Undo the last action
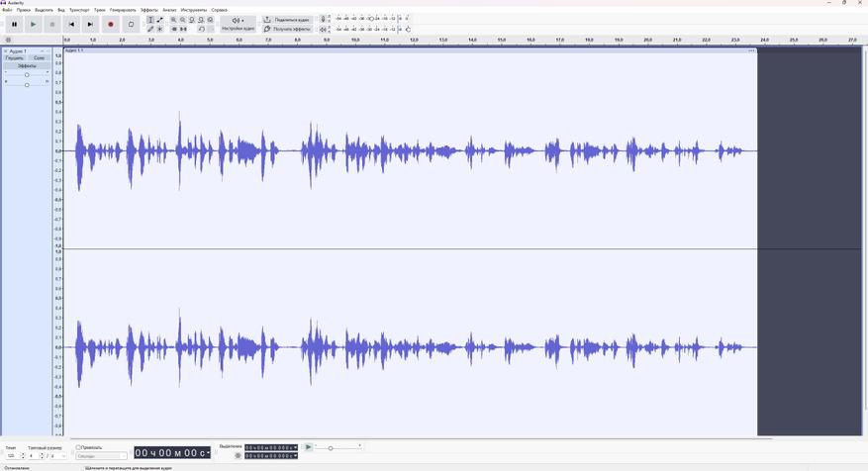868x471 pixels. point(202,29)
